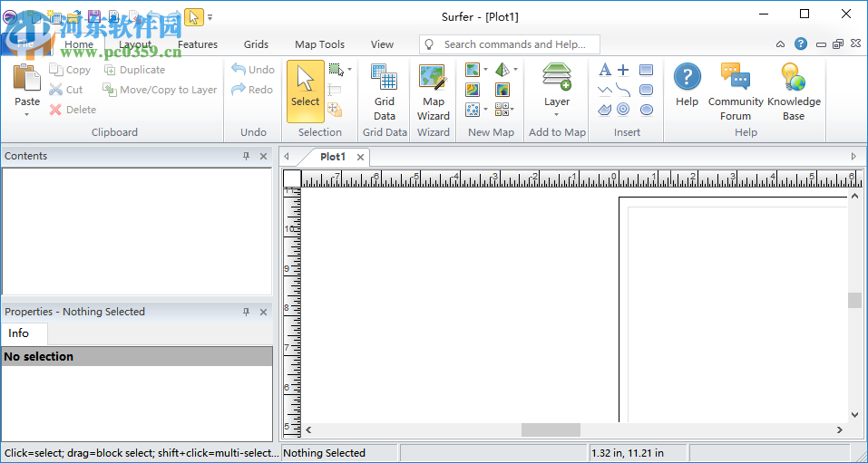Screen dimensions: 868x463
Task: Open the Layer dropdown menu
Action: 557,114
